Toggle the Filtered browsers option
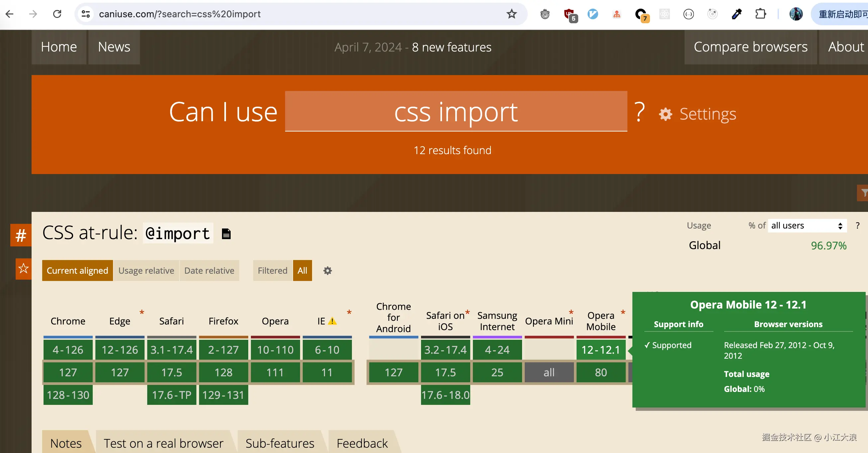868x453 pixels. click(272, 270)
